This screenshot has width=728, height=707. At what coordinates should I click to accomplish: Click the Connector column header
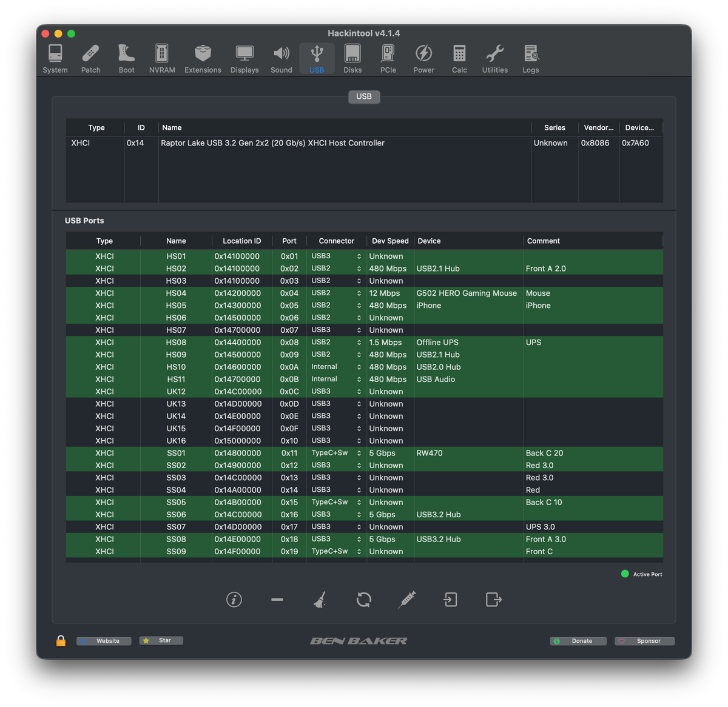337,241
